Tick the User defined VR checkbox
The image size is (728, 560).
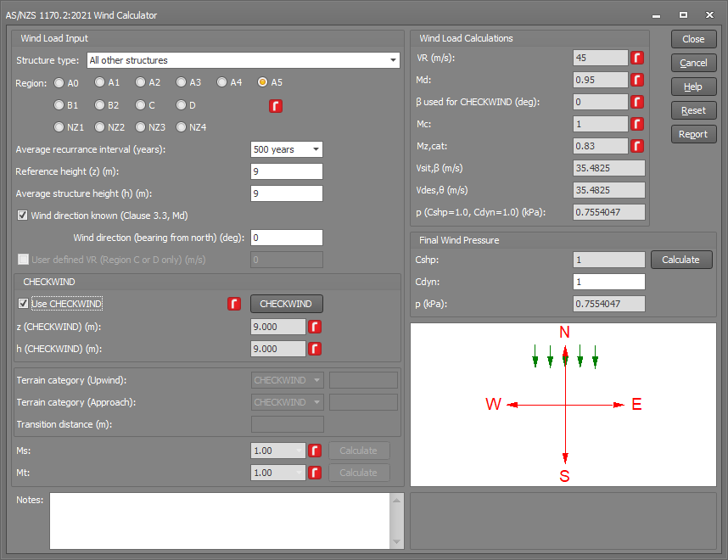(x=23, y=260)
